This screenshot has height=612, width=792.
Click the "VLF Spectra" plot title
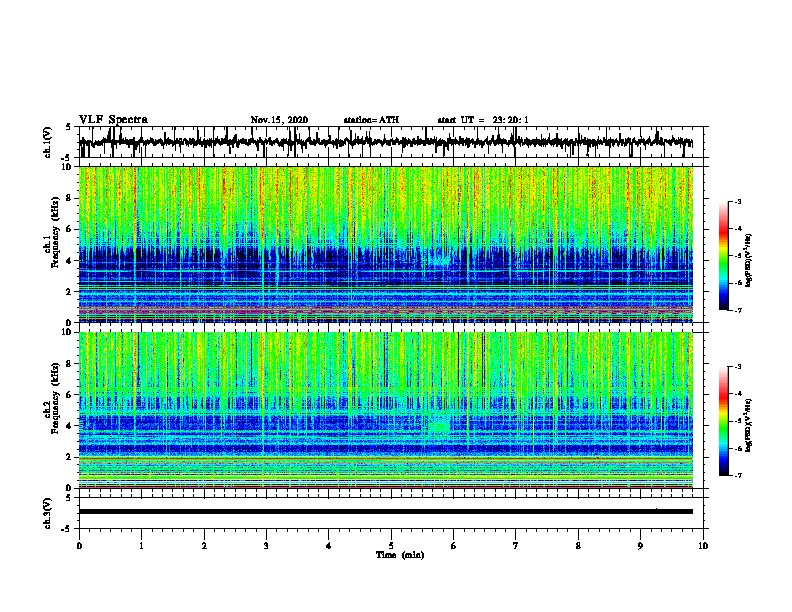click(x=113, y=120)
